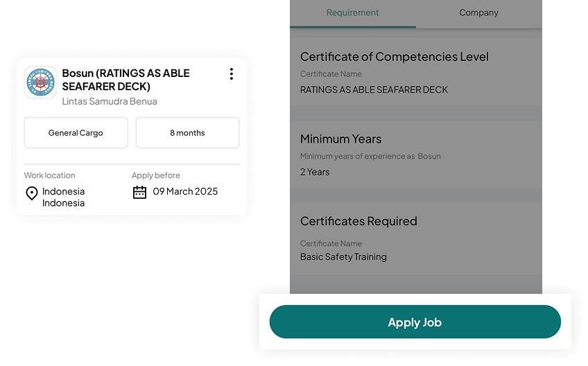Open the Bosun job title
Viewport: 588px width, 366px height.
126,80
